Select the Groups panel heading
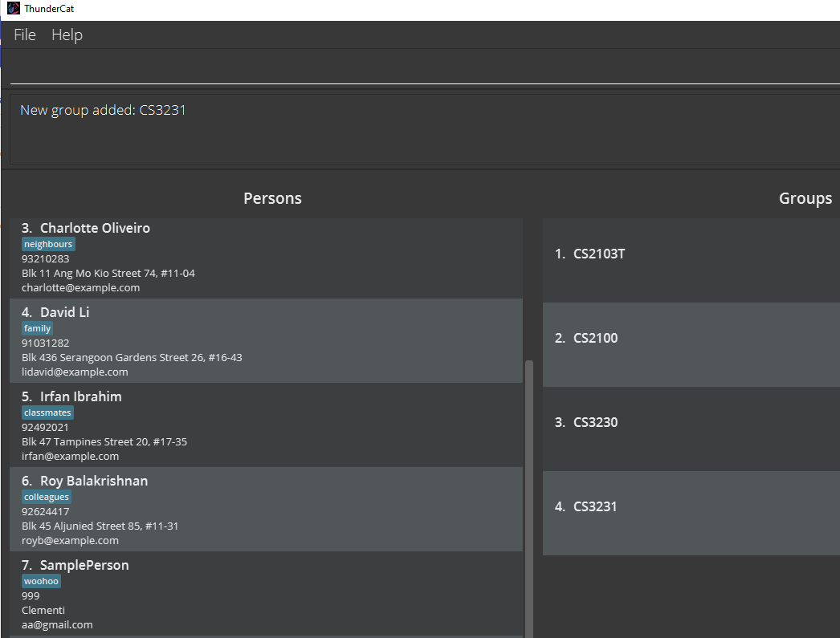Image resolution: width=840 pixels, height=638 pixels. coord(805,198)
